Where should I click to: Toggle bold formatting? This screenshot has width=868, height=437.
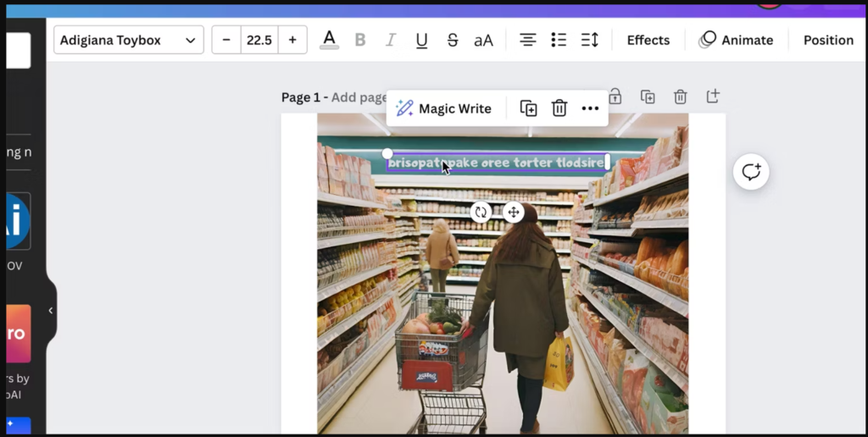pyautogui.click(x=360, y=40)
